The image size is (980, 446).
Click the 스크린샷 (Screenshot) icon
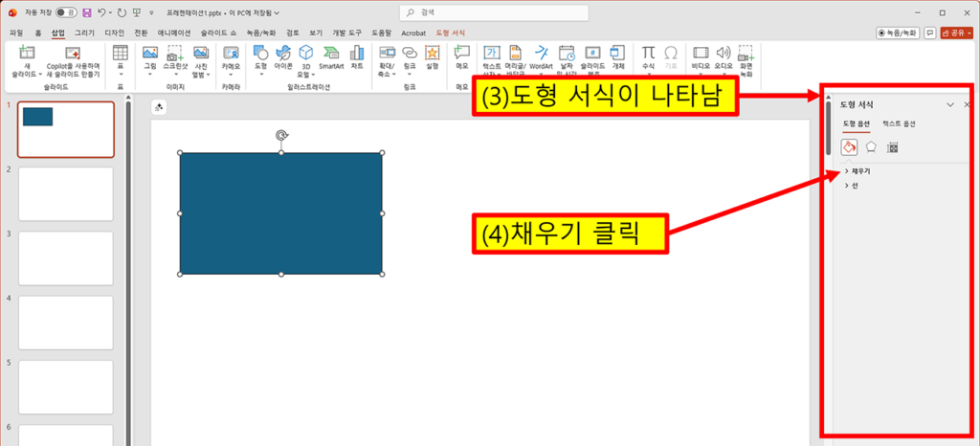[175, 53]
